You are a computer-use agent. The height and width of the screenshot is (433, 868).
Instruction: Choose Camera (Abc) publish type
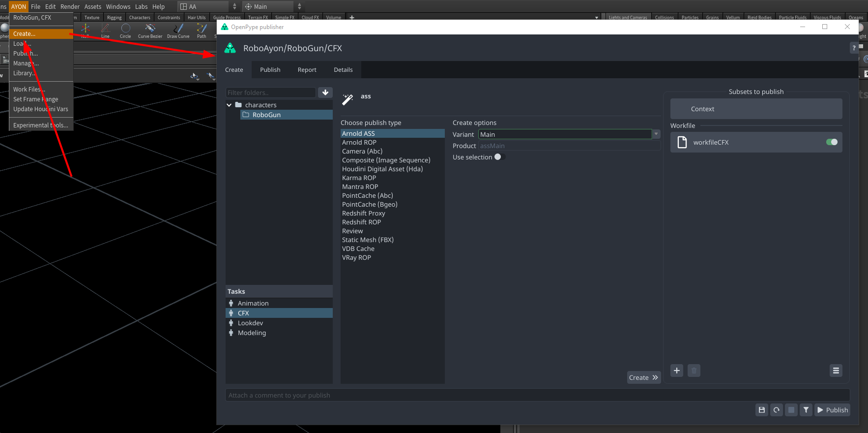(x=393, y=151)
